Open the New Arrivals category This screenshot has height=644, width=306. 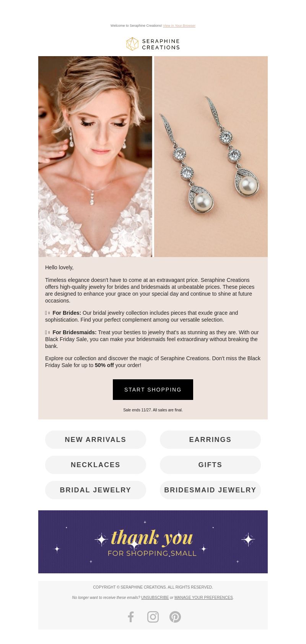click(x=96, y=440)
